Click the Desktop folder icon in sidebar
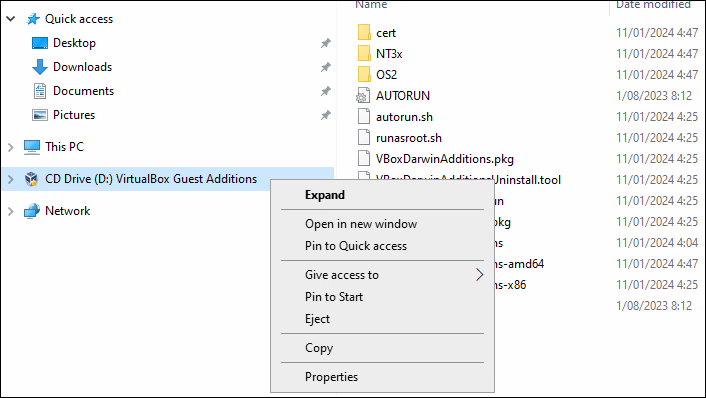This screenshot has width=706, height=398. [x=40, y=43]
